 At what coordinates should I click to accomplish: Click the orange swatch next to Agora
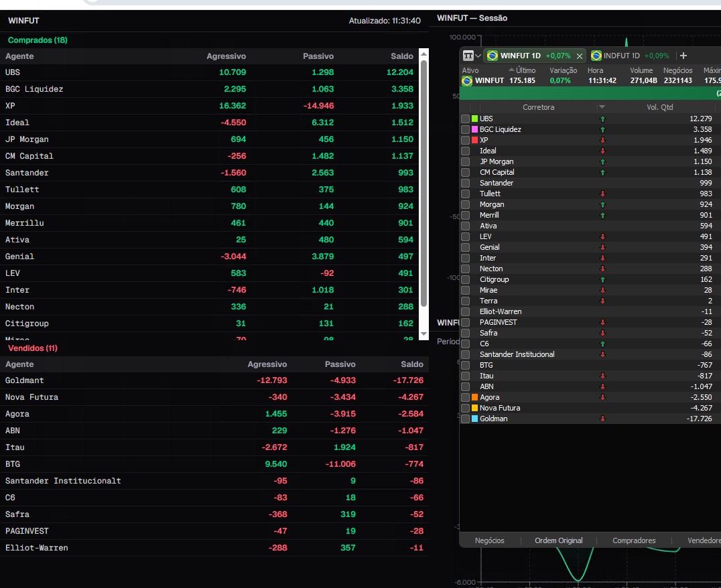point(474,397)
